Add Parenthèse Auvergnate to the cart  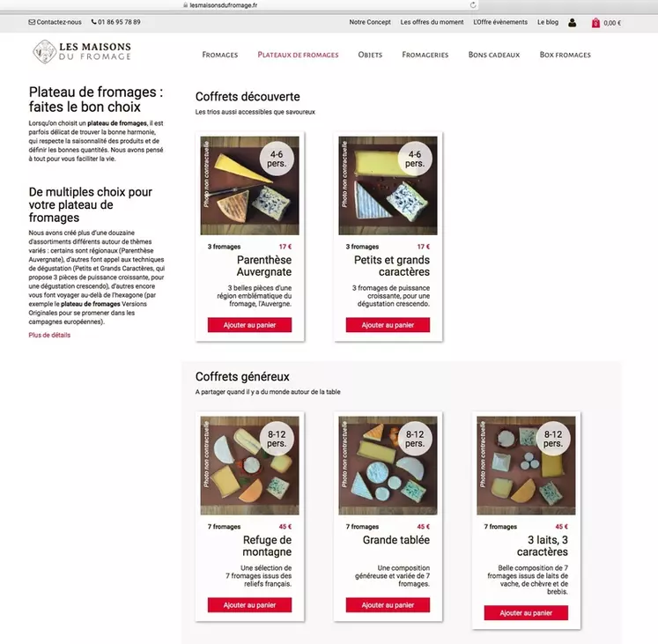coord(249,325)
